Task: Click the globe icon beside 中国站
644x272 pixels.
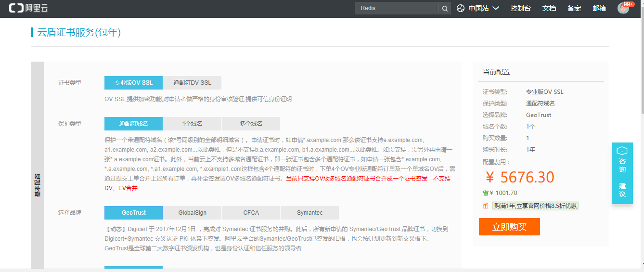Action: coord(460,8)
